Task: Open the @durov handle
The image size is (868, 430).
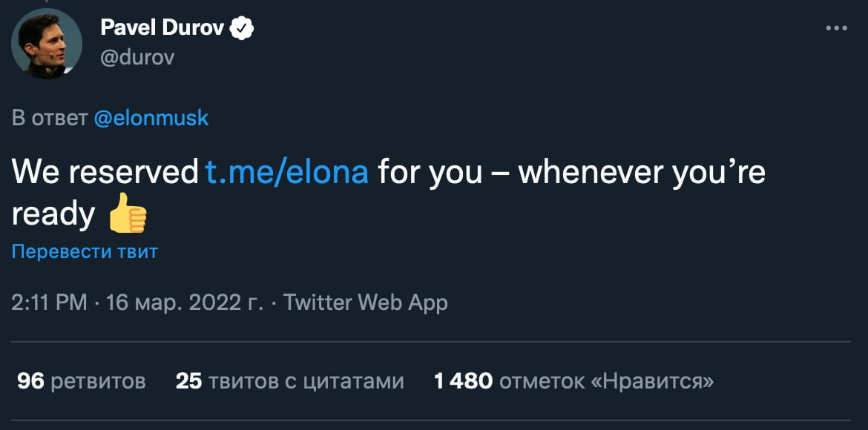Action: 137,57
